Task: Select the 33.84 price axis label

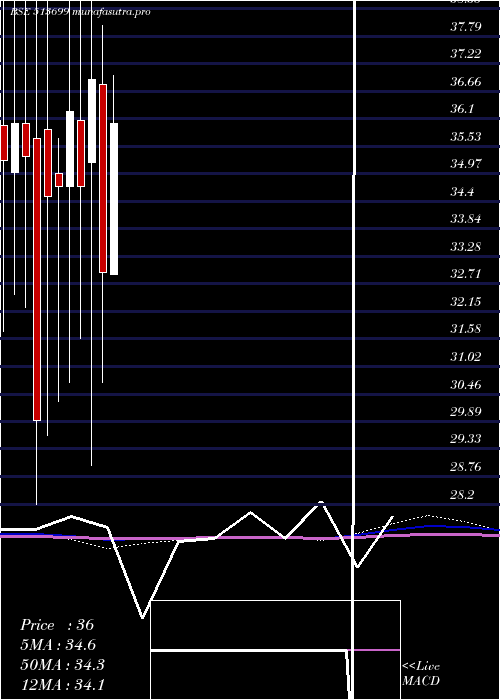Action: click(466, 219)
